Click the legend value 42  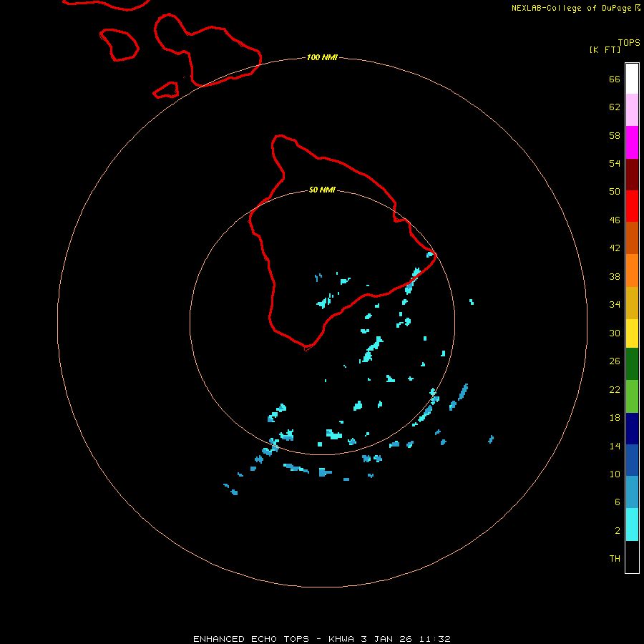coord(615,248)
